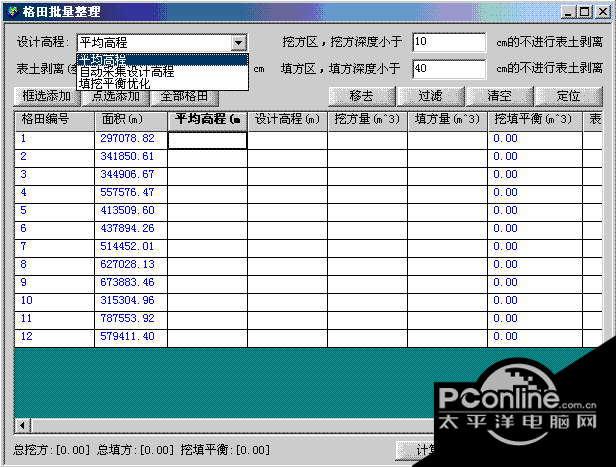Choose 填挖平衡优化 option
This screenshot has width=616, height=467.
[x=162, y=83]
